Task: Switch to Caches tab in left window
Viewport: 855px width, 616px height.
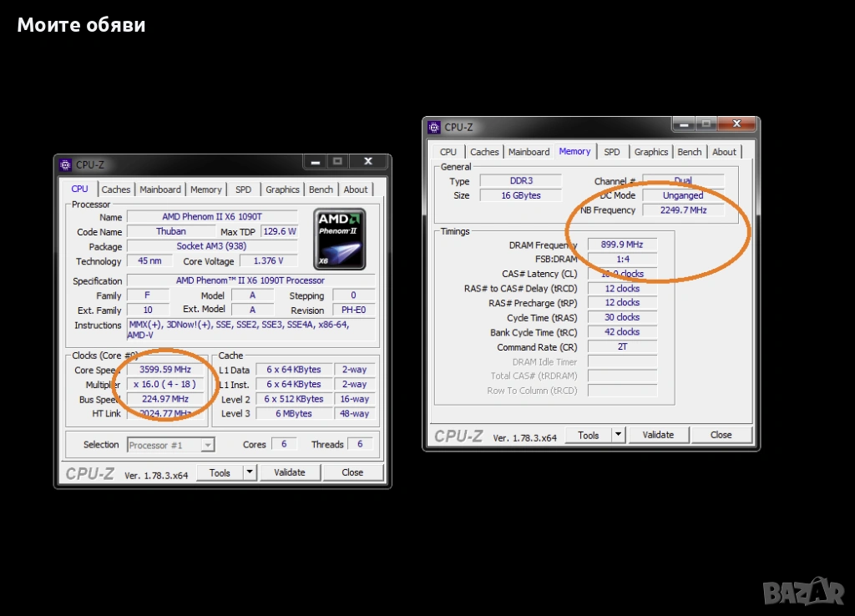Action: pos(116,189)
